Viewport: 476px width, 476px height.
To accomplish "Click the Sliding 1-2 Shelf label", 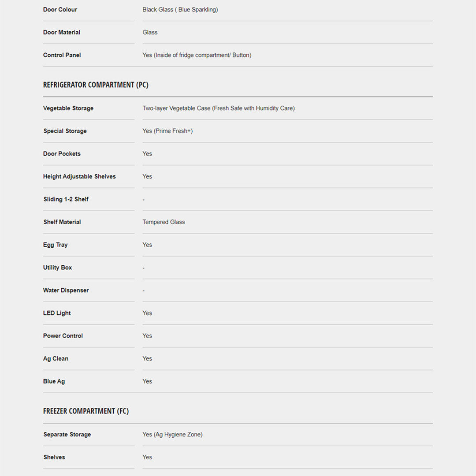I will pos(66,199).
